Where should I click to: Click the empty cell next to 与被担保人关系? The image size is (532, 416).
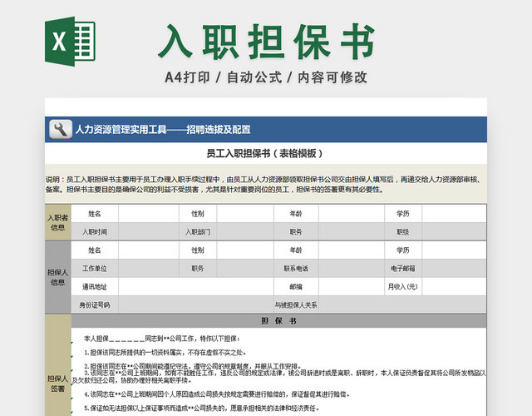(x=402, y=305)
